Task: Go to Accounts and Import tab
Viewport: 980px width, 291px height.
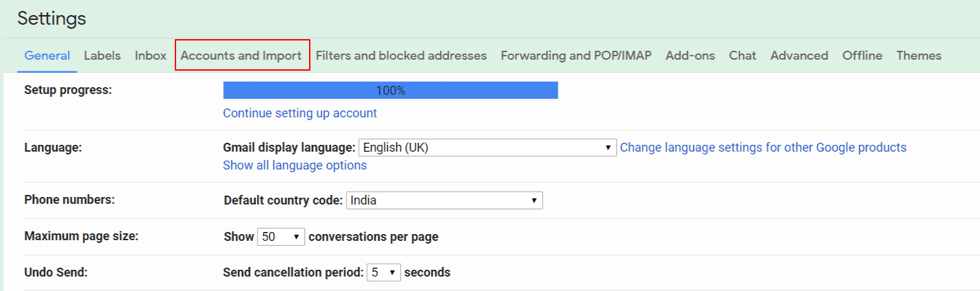Action: tap(241, 56)
